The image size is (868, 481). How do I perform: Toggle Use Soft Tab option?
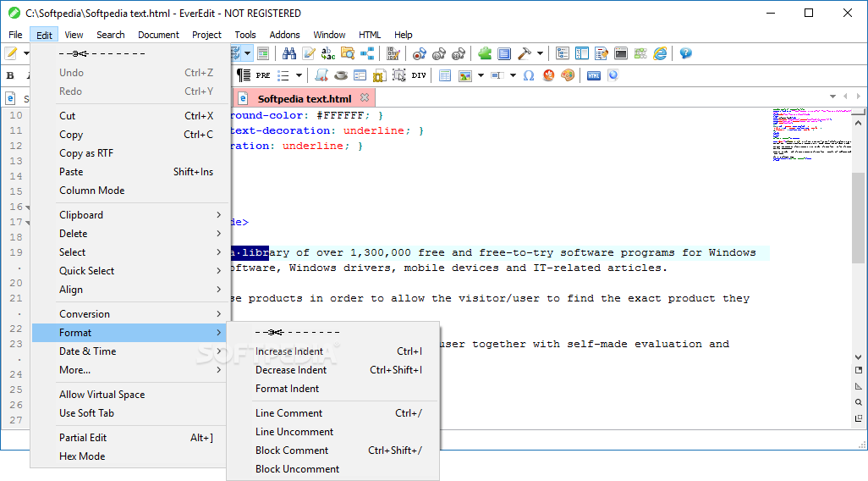click(x=130, y=413)
